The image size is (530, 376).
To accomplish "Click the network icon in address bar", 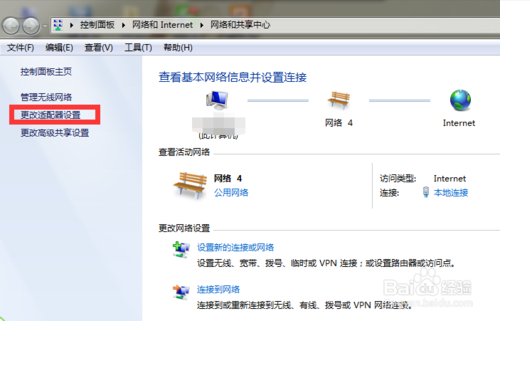I will pyautogui.click(x=58, y=25).
